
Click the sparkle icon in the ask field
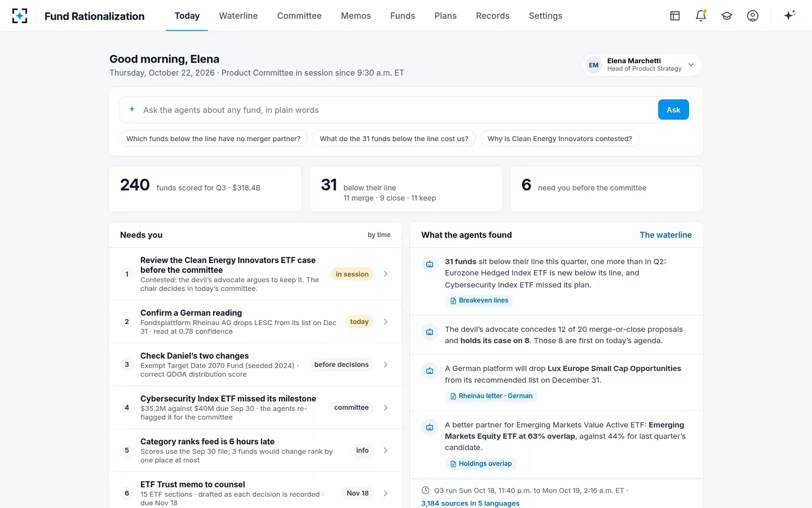coord(132,110)
